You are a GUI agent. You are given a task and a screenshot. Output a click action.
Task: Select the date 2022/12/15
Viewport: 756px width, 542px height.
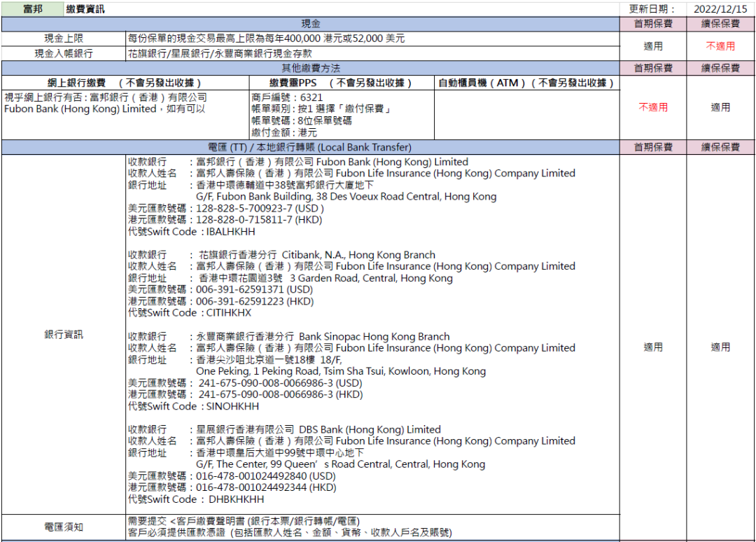point(720,8)
